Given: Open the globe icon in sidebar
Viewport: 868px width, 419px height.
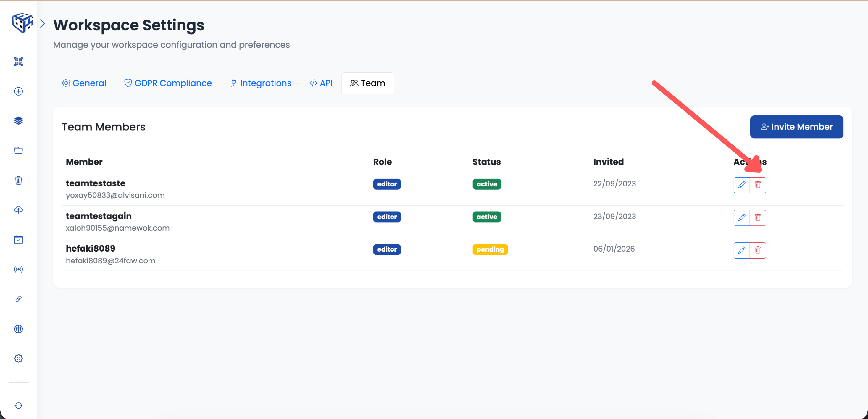Looking at the screenshot, I should point(19,329).
